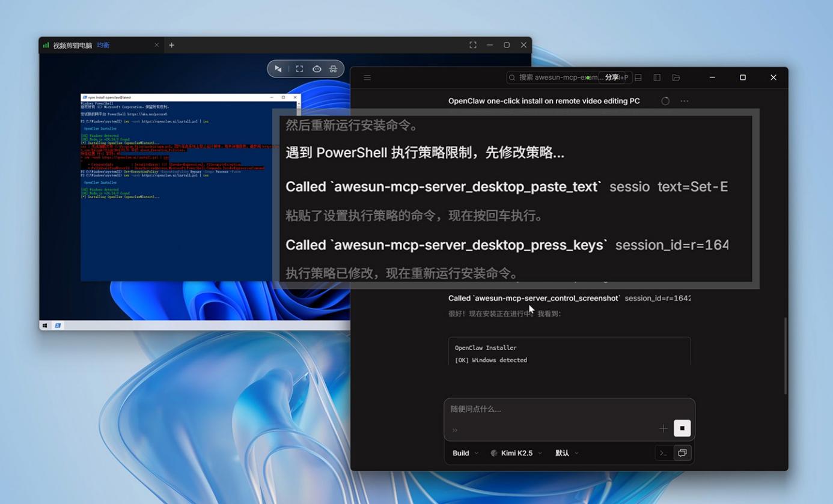Minimize the remote PowerShell window
Screen dimensions: 833x504
[x=272, y=97]
